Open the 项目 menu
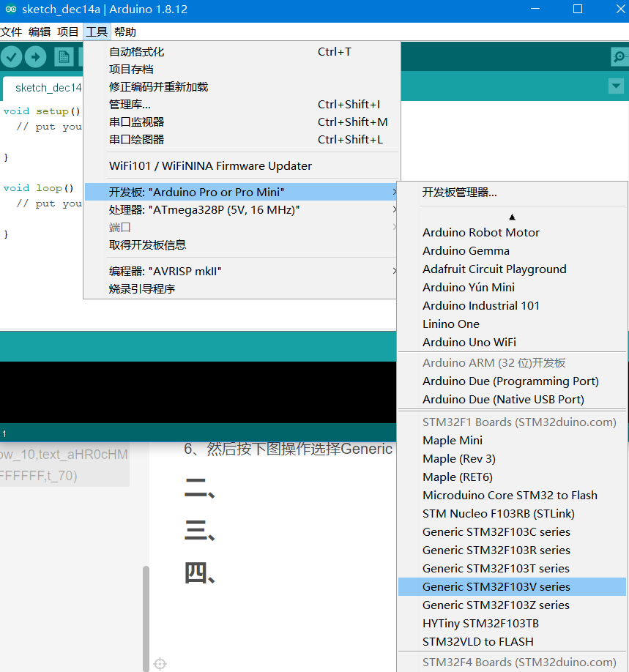The width and height of the screenshot is (629, 672). [68, 31]
